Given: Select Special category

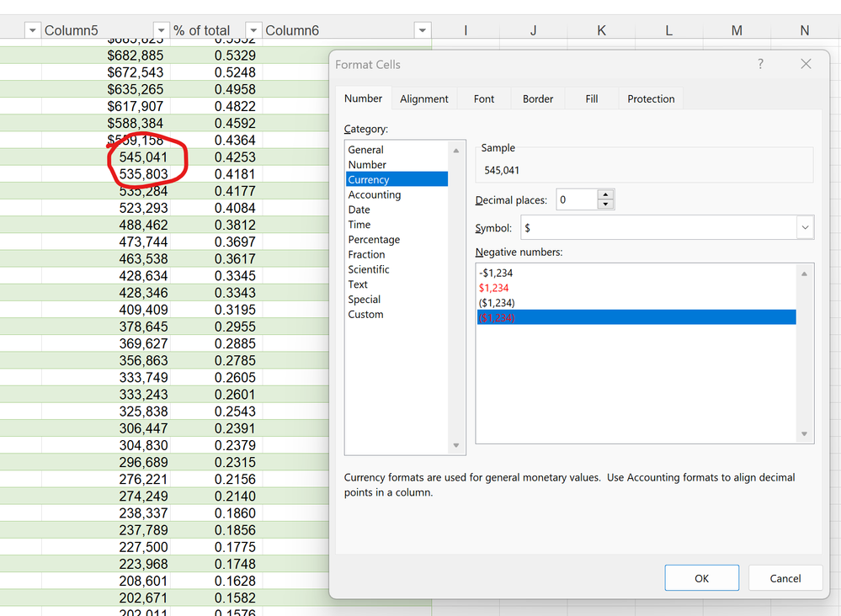Looking at the screenshot, I should point(397,300).
